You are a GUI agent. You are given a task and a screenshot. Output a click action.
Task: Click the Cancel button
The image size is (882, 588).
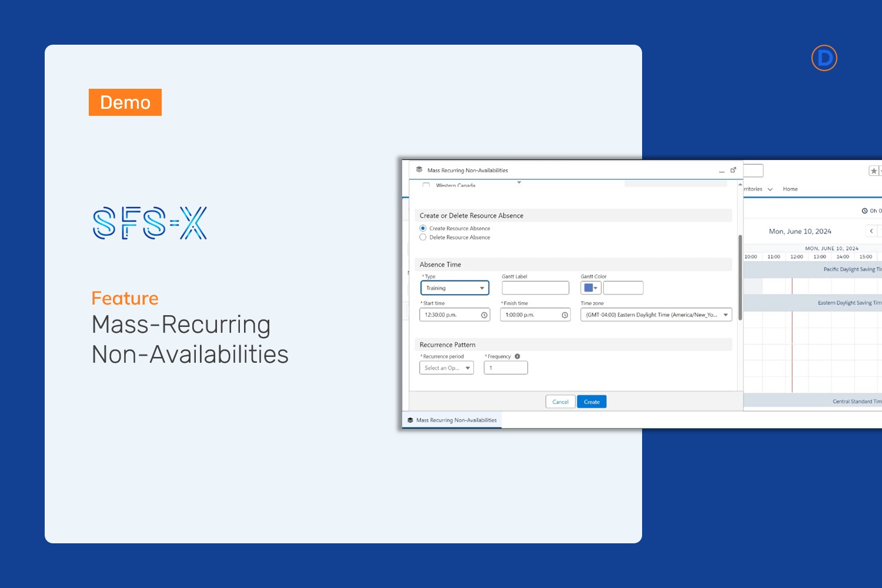(560, 402)
